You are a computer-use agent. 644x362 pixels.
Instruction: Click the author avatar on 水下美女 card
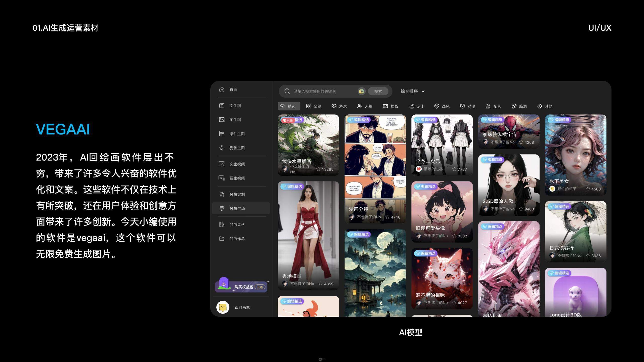coord(552,189)
